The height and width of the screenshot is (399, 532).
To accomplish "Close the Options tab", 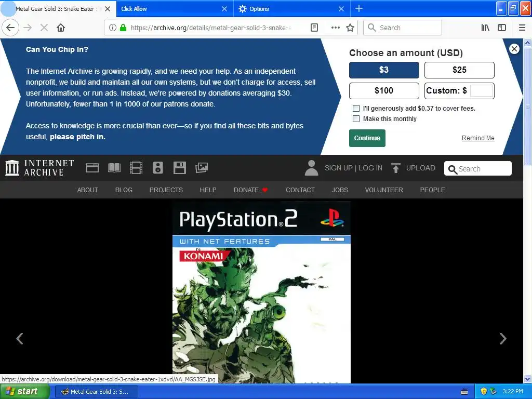I will pos(341,9).
